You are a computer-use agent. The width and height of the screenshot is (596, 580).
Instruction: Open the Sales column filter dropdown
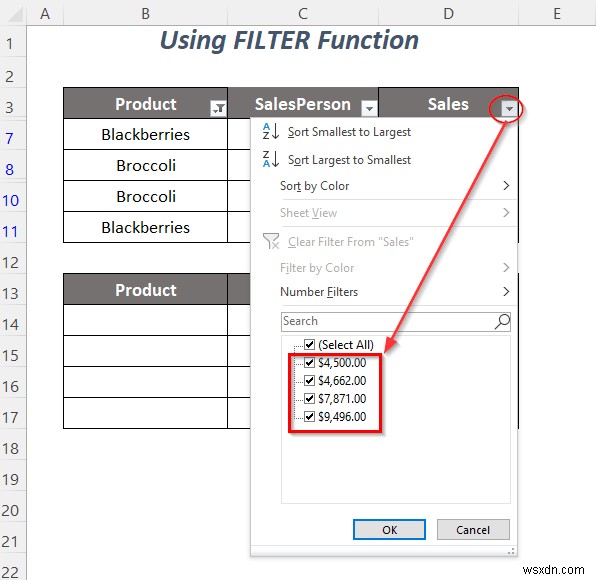509,109
